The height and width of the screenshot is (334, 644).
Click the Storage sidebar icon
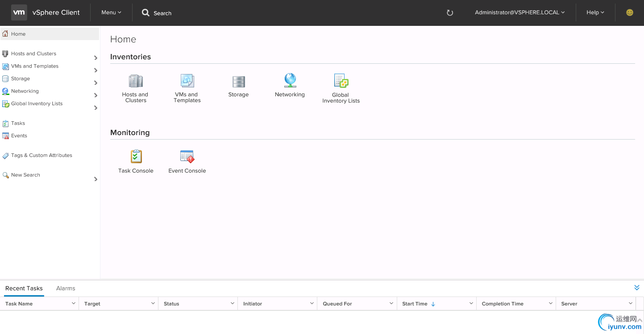point(5,78)
